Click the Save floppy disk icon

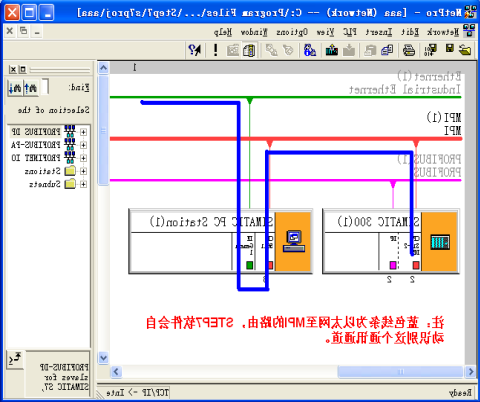[450, 49]
